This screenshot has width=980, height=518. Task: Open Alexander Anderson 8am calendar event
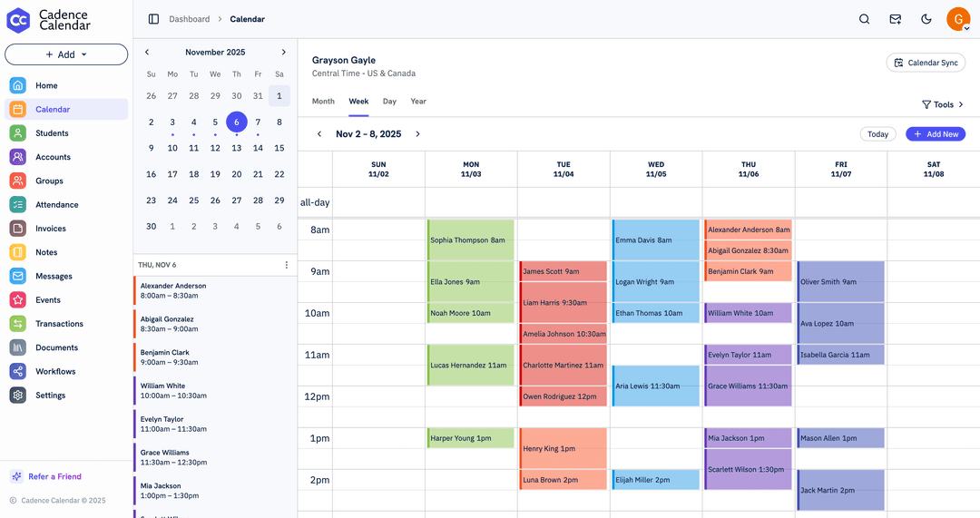[x=748, y=230]
